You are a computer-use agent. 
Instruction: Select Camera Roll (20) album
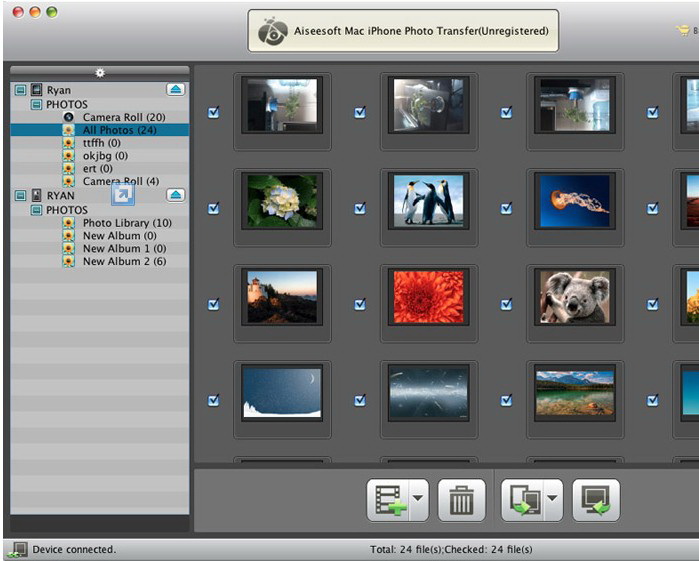[123, 117]
